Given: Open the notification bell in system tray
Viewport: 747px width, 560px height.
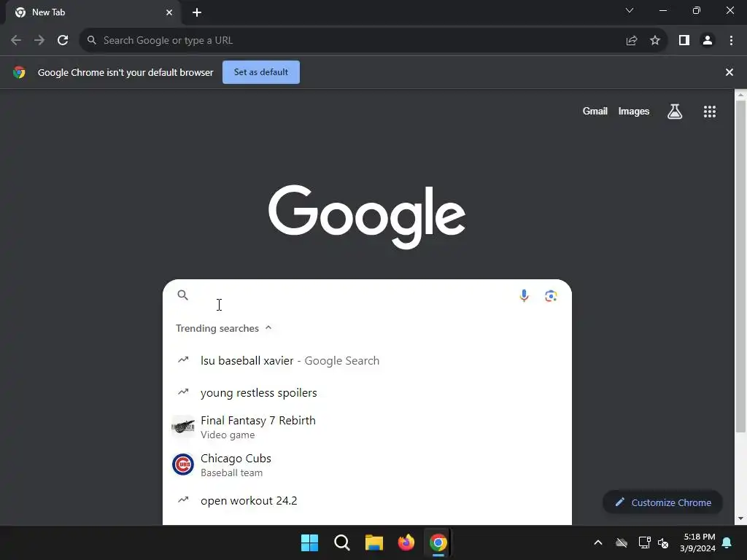Looking at the screenshot, I should pos(727,542).
